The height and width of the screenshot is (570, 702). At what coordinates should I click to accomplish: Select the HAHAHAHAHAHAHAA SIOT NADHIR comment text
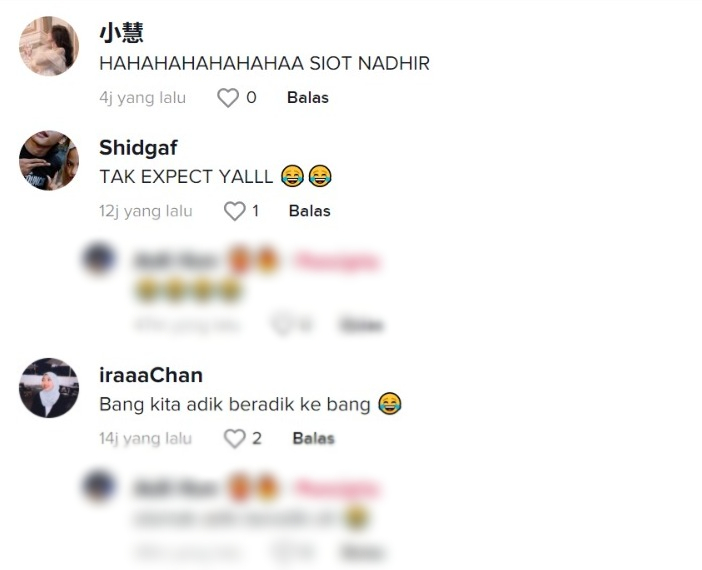click(265, 64)
